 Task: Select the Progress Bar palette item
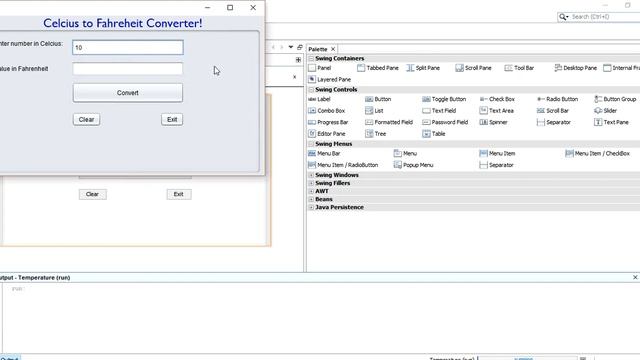click(x=329, y=122)
